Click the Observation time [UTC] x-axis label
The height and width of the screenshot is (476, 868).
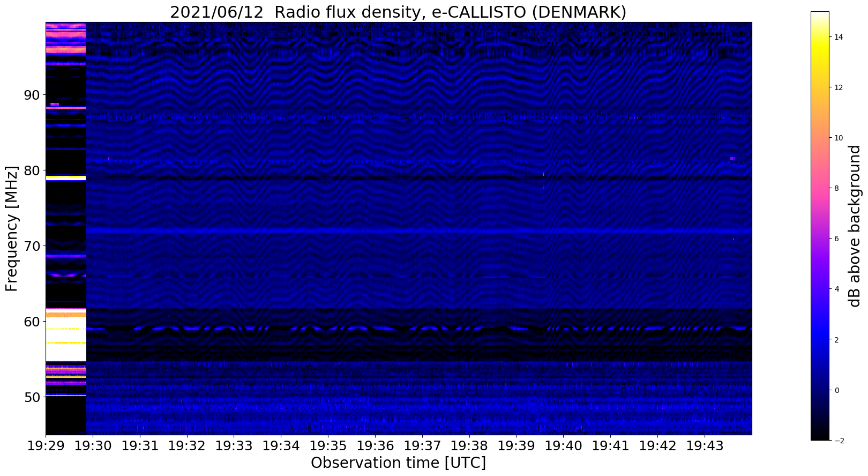coord(398,463)
